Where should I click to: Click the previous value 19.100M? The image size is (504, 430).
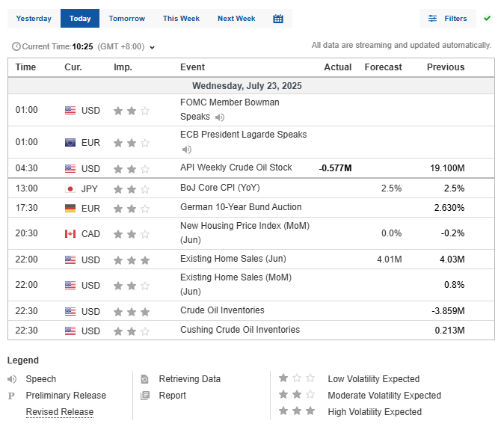[447, 168]
